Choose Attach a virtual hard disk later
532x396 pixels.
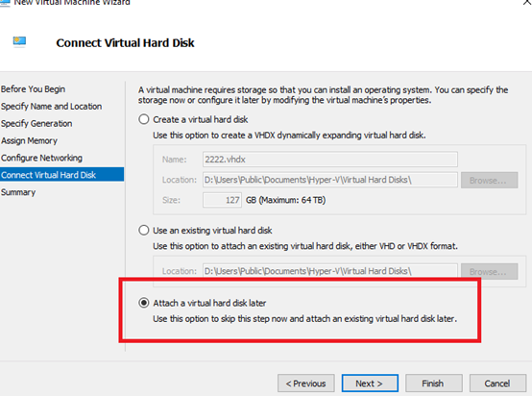pos(144,303)
